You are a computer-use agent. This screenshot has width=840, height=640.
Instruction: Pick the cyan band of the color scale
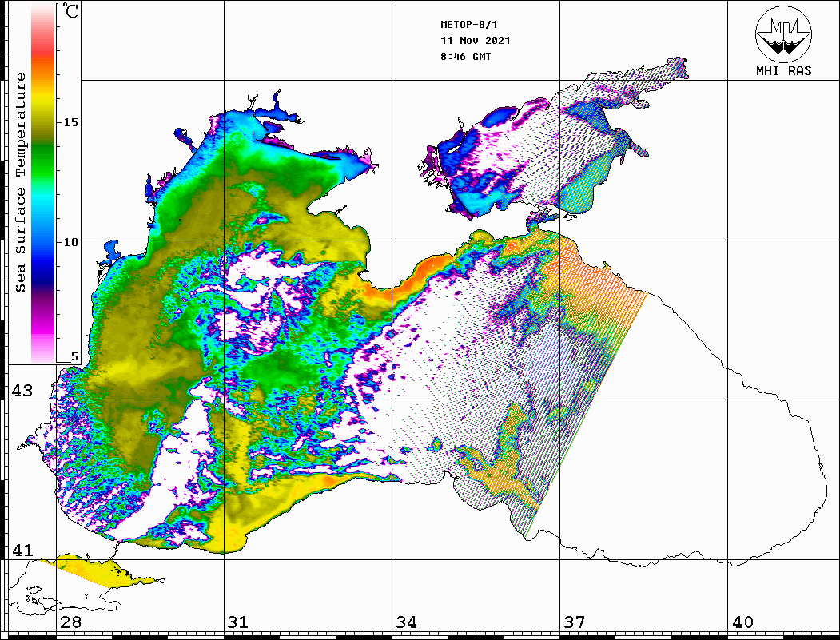click(x=43, y=201)
